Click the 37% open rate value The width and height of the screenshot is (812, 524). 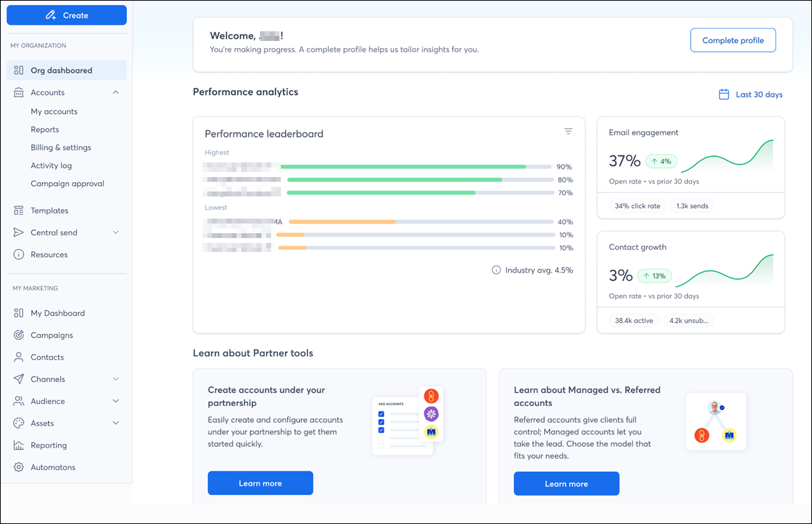point(625,161)
